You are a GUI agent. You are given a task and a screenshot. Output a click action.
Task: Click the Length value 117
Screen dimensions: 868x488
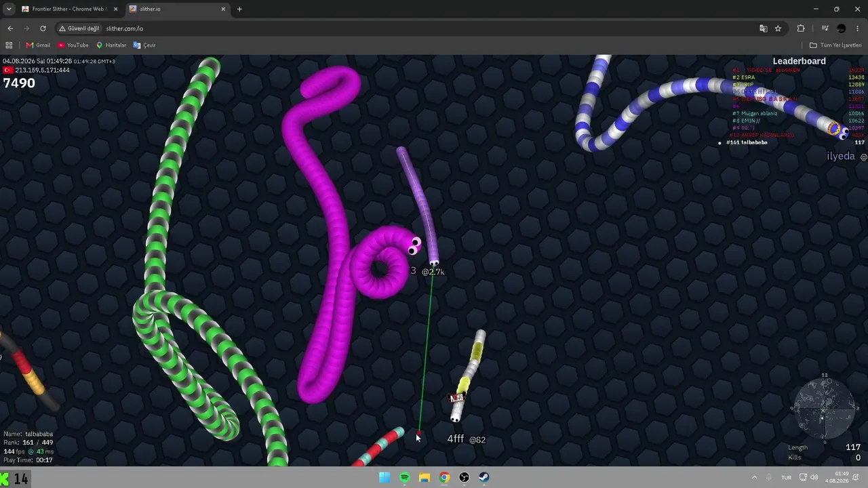click(x=853, y=447)
